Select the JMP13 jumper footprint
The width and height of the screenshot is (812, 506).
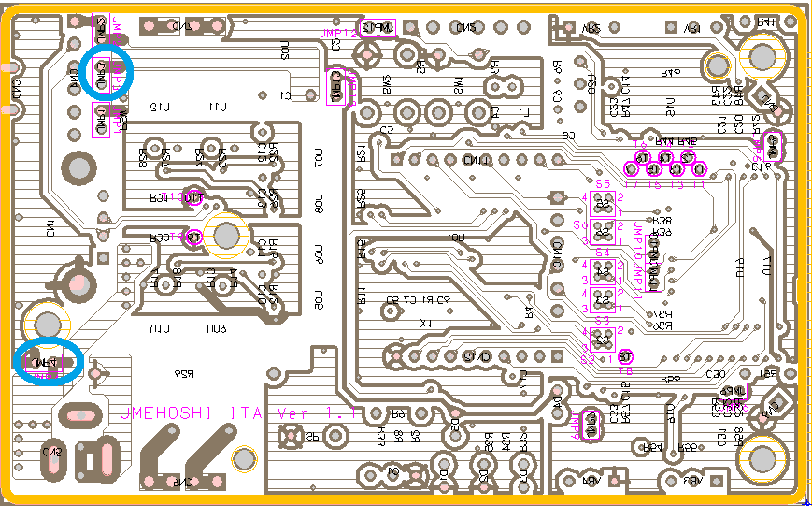[338, 87]
